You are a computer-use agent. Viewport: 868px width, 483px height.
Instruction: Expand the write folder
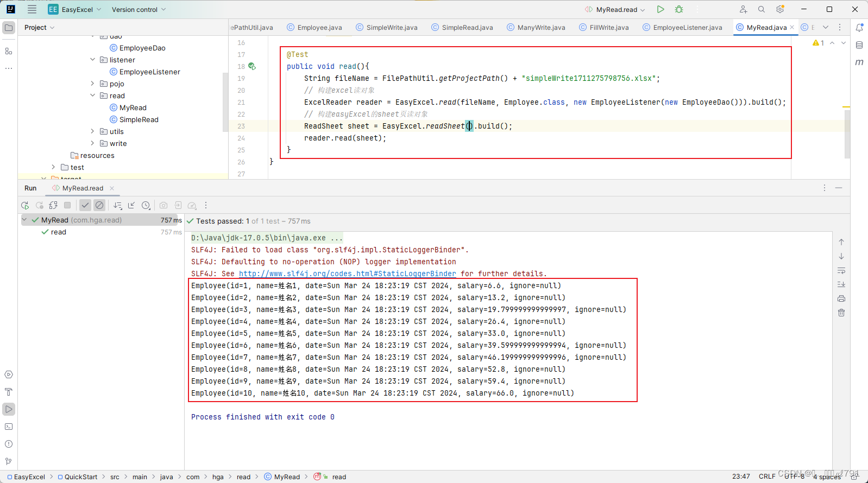(92, 143)
